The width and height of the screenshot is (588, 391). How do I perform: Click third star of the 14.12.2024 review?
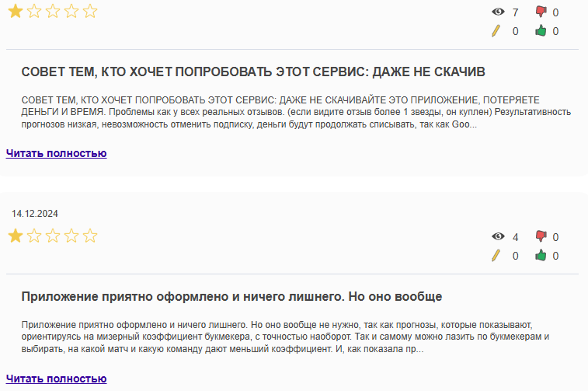point(53,236)
